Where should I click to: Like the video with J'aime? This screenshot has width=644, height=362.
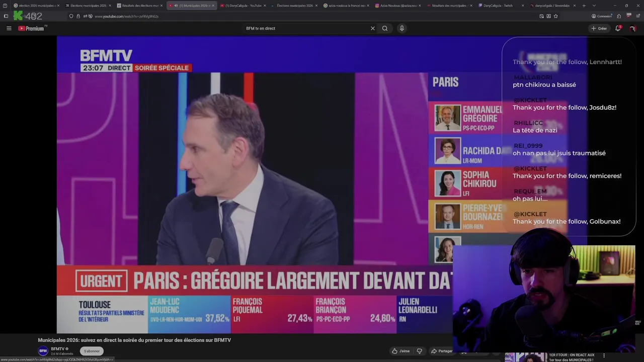(x=401, y=351)
